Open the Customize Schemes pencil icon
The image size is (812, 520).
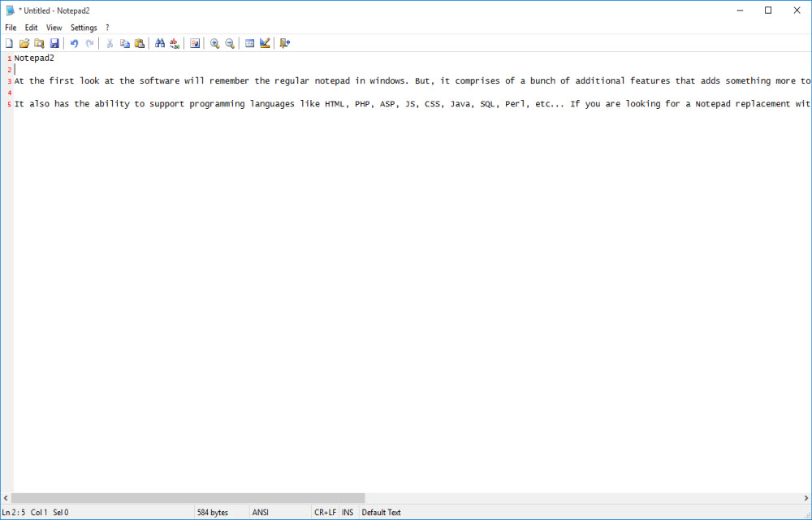[x=265, y=44]
